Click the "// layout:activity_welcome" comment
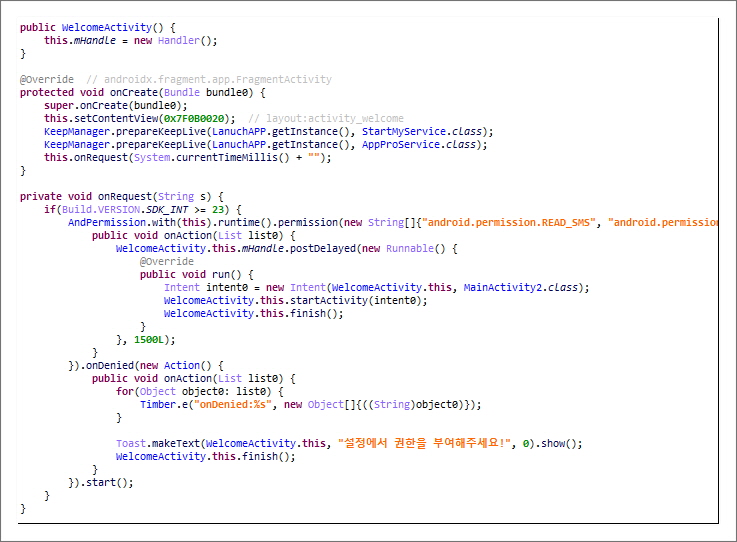 pyautogui.click(x=326, y=118)
